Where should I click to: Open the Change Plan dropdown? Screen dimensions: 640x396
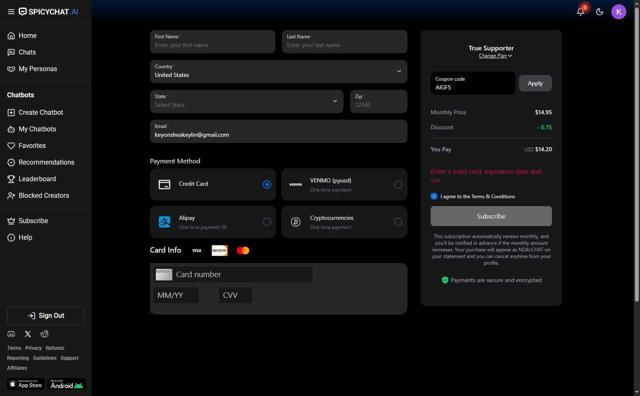pos(495,56)
